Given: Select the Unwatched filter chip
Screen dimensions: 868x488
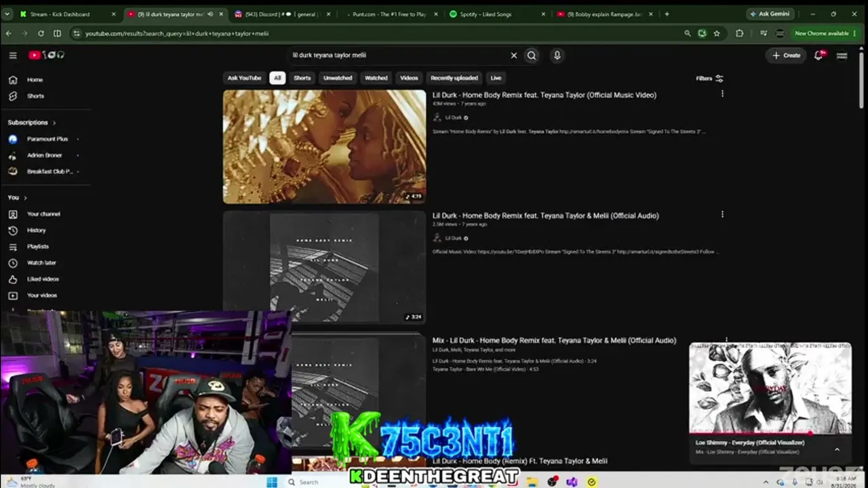Looking at the screenshot, I should tap(338, 78).
